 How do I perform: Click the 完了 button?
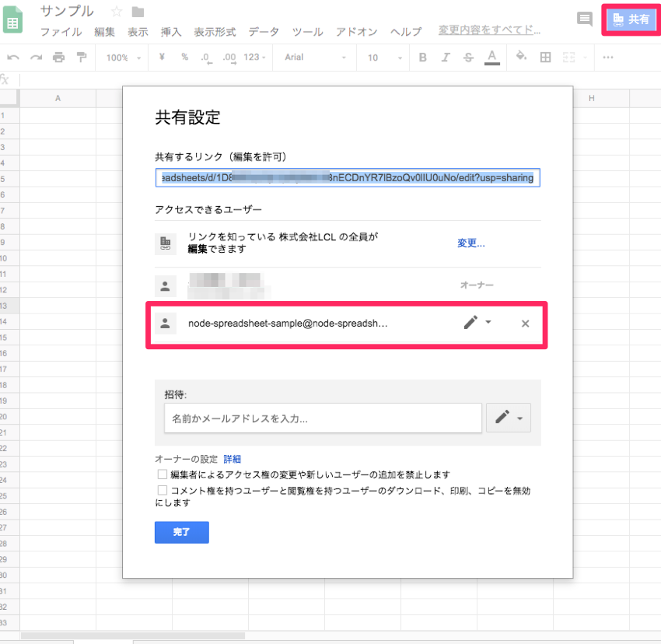(x=181, y=532)
